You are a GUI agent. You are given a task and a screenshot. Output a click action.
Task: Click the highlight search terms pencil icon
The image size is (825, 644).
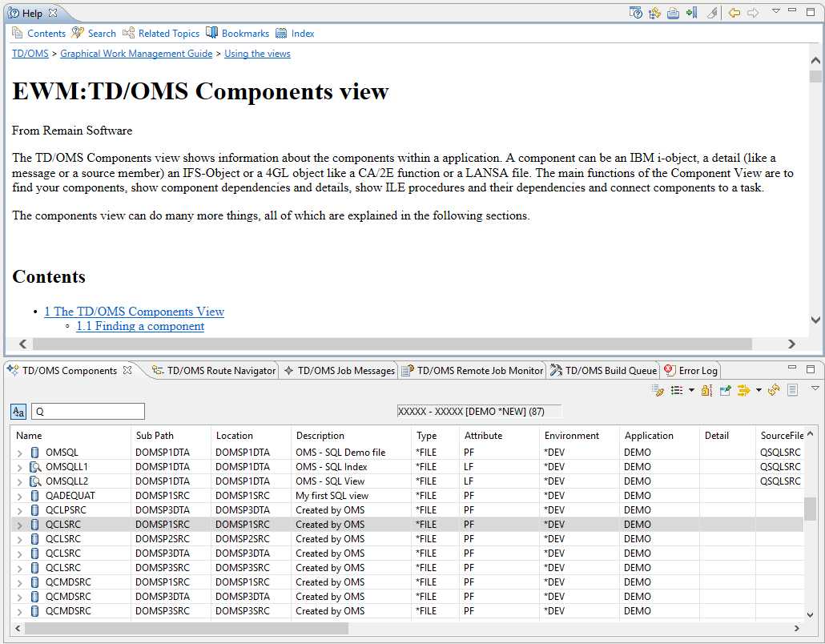712,13
